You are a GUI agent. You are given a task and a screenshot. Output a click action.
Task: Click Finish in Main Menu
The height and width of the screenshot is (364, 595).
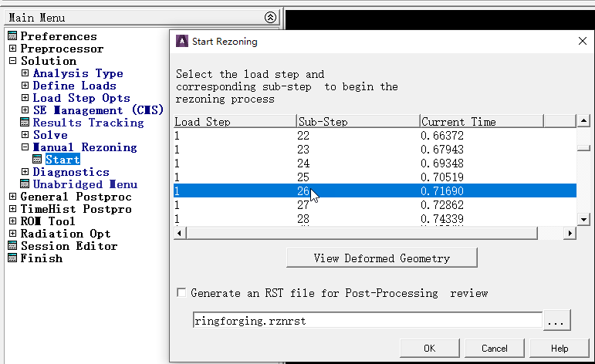click(x=42, y=258)
